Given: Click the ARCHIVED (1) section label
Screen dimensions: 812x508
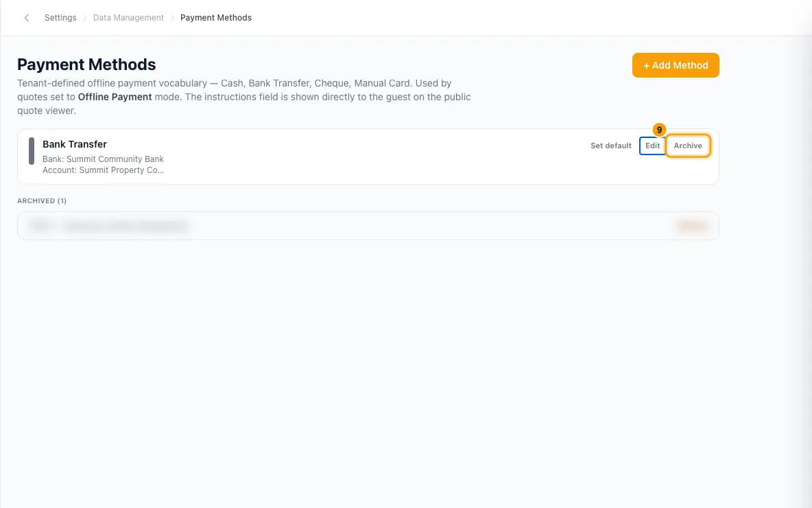Looking at the screenshot, I should pos(42,200).
